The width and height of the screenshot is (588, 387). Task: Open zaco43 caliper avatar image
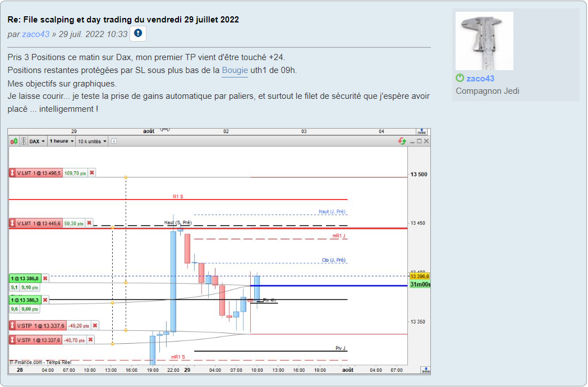(x=485, y=41)
